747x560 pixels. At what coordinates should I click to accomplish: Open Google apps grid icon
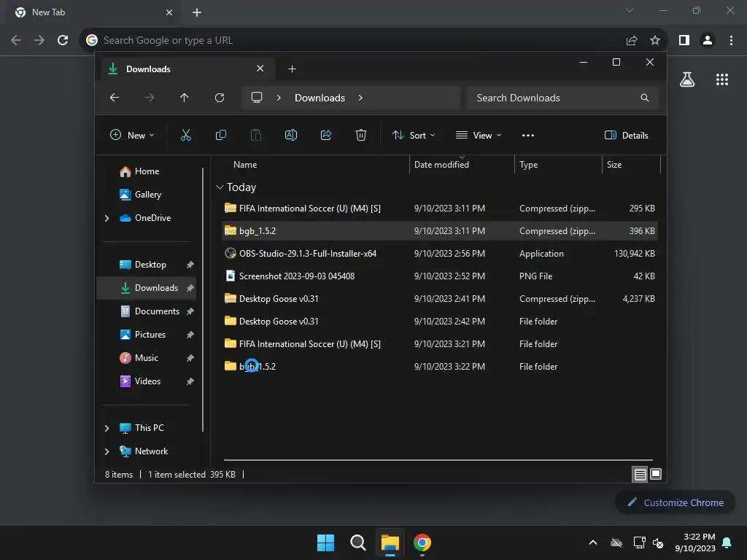722,79
